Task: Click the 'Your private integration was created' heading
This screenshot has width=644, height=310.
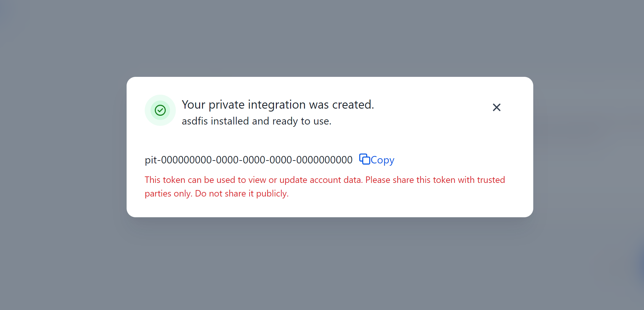Action: point(278,105)
